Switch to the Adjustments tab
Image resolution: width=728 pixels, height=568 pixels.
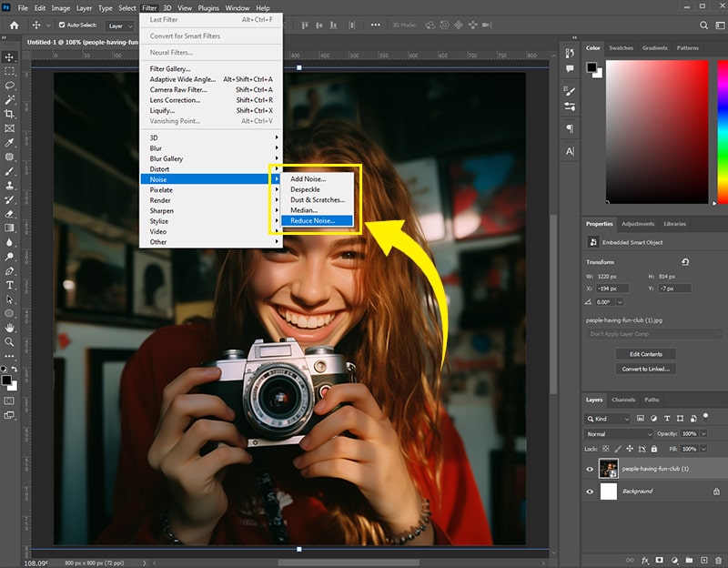(638, 224)
